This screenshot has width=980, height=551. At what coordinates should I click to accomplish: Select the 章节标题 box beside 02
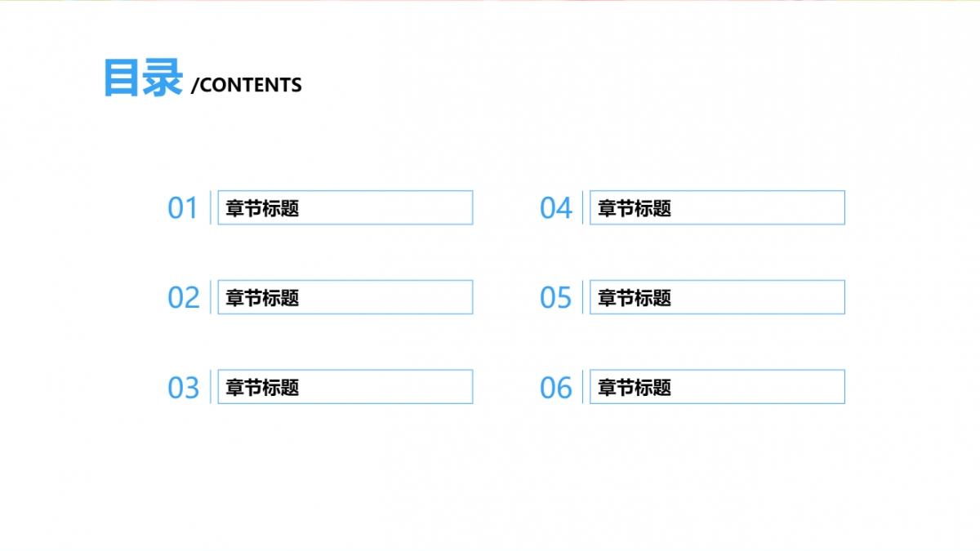click(x=345, y=298)
